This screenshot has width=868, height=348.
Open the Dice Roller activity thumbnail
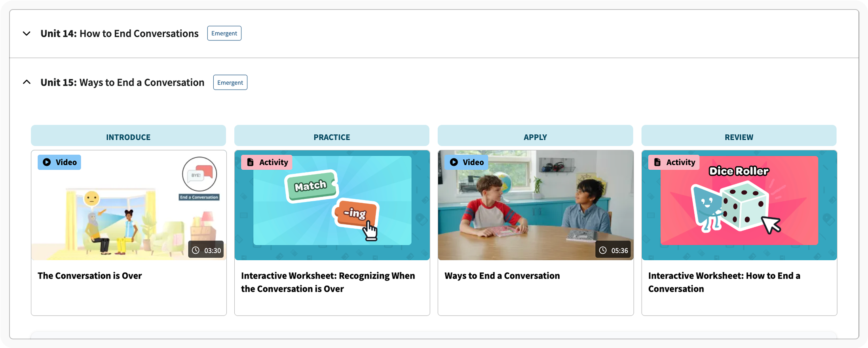click(739, 205)
